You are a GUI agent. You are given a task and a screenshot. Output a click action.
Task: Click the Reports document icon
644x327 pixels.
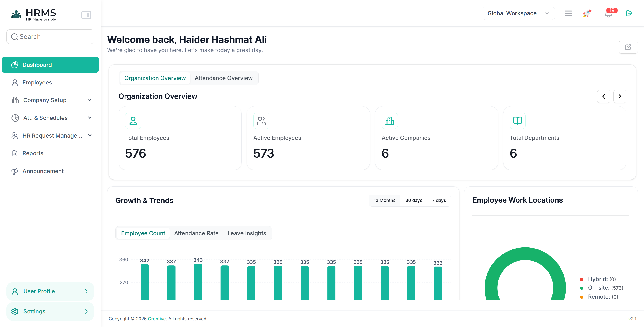pos(15,153)
